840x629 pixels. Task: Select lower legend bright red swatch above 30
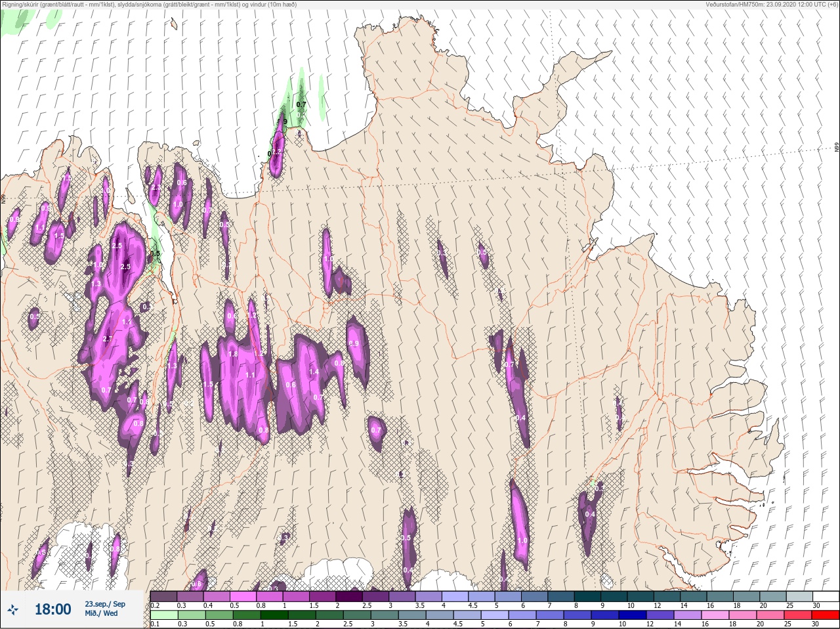(x=826, y=615)
